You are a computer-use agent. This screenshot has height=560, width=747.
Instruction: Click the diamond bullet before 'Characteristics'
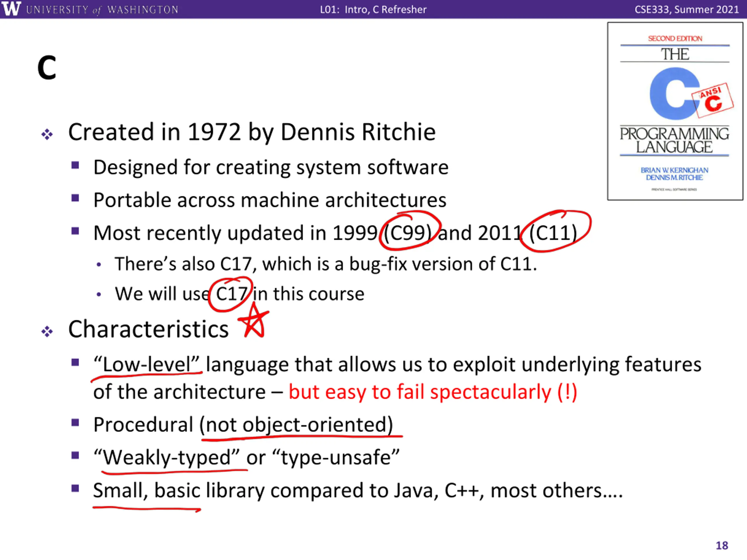point(47,331)
